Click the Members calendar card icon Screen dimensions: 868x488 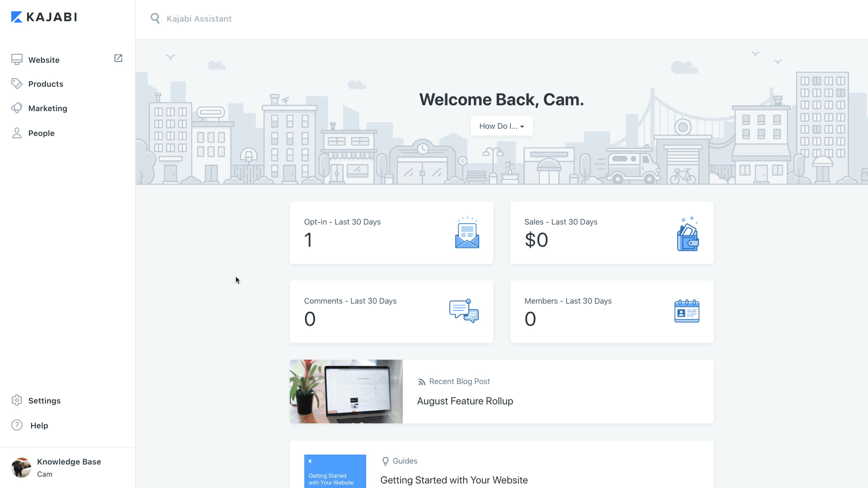[687, 311]
